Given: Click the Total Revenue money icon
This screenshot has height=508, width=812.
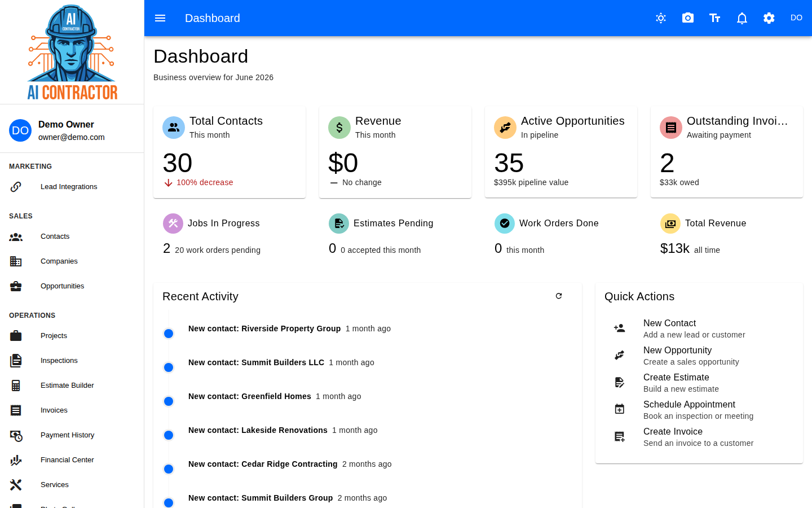Looking at the screenshot, I should click(x=670, y=224).
